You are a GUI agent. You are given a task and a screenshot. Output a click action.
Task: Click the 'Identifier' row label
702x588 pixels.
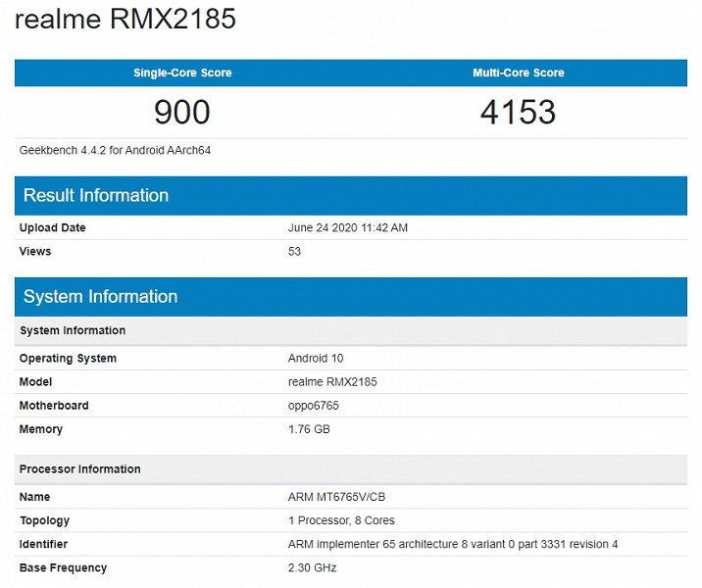pyautogui.click(x=43, y=545)
